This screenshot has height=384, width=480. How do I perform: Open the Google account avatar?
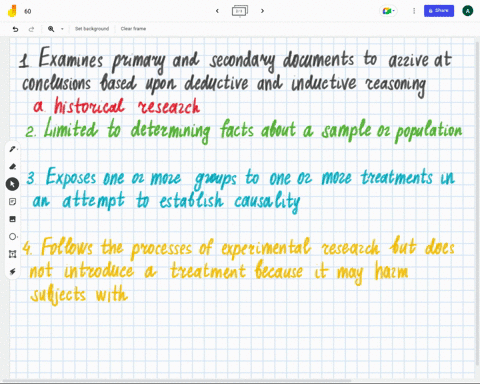[x=468, y=11]
